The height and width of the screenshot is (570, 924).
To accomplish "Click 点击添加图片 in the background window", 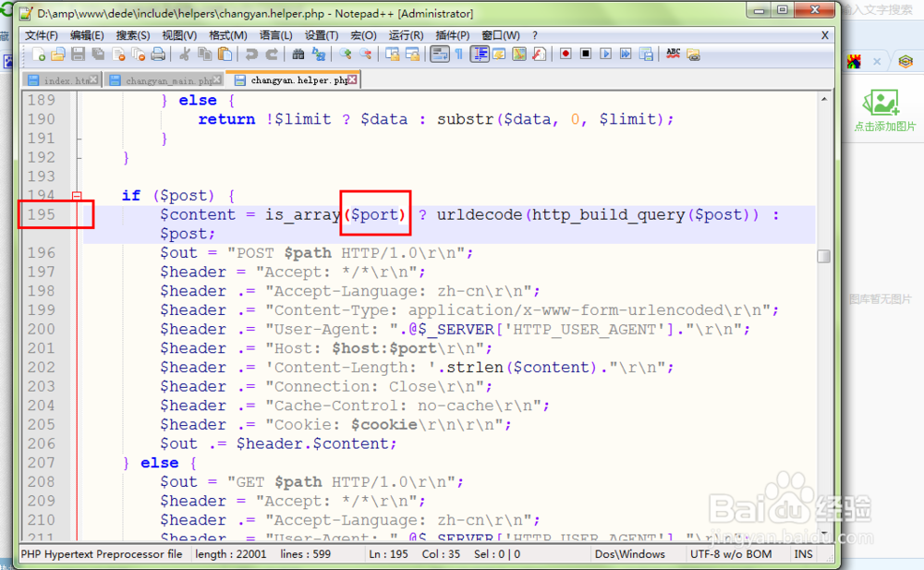I will (884, 127).
